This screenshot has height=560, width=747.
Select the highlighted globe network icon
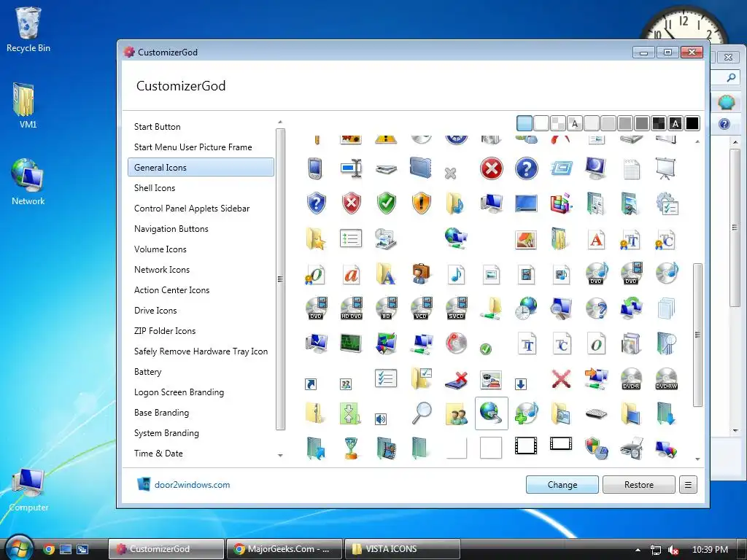[491, 413]
